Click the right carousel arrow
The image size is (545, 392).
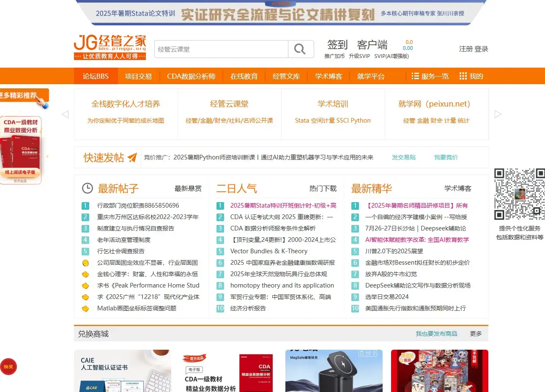click(498, 114)
